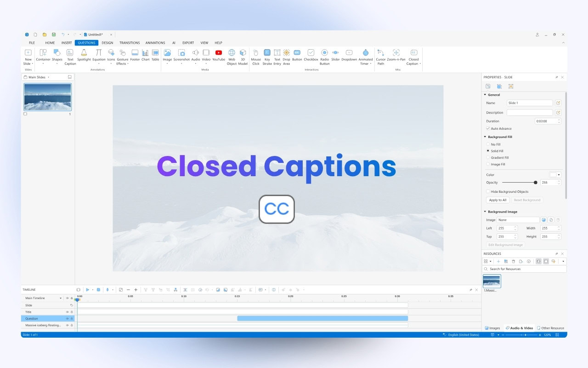Select the No Fill radio option
Image resolution: width=588 pixels, height=368 pixels.
[x=488, y=144]
